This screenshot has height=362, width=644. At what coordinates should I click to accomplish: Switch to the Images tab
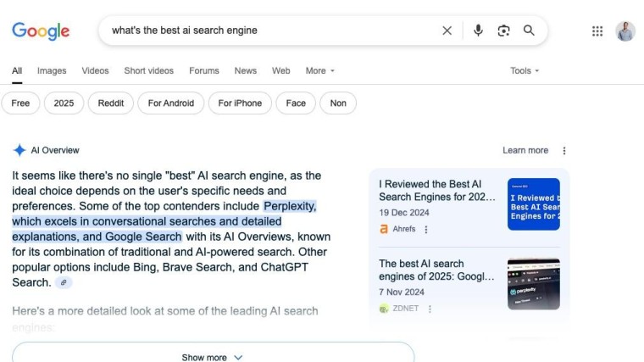(x=52, y=71)
